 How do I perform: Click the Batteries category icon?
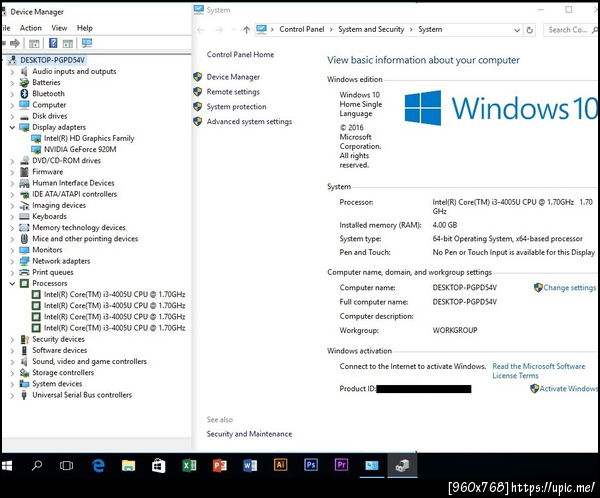coord(24,82)
